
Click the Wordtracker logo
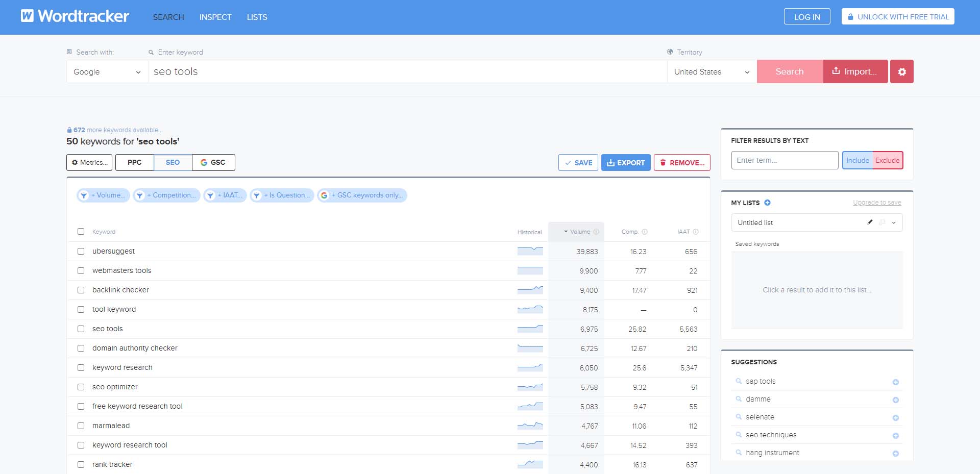click(75, 16)
